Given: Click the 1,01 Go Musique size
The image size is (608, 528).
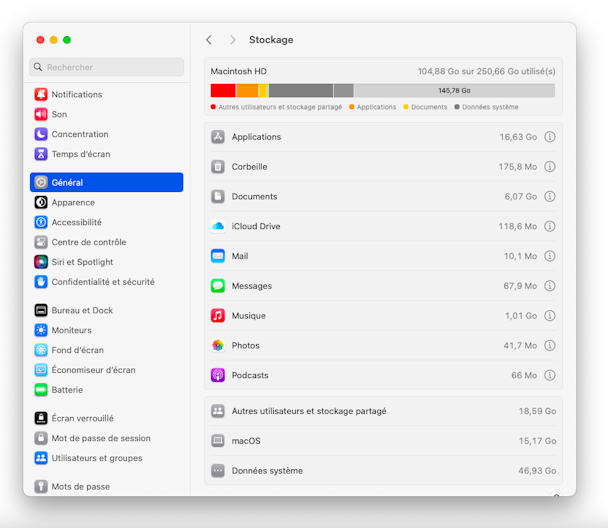Looking at the screenshot, I should pos(521,316).
